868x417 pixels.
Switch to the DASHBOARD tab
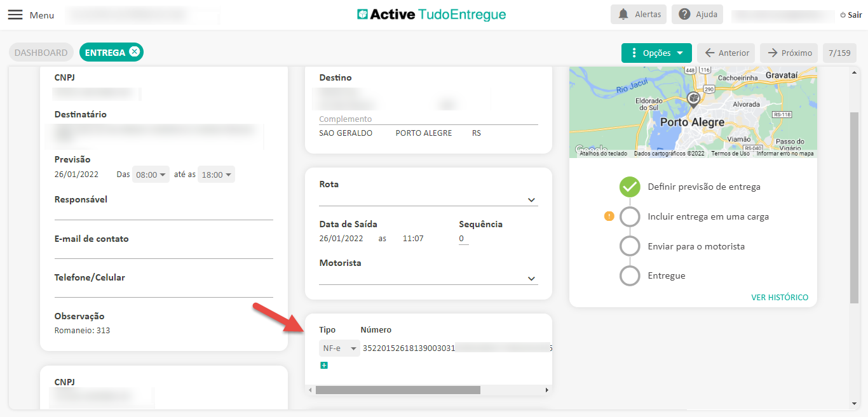pyautogui.click(x=41, y=53)
